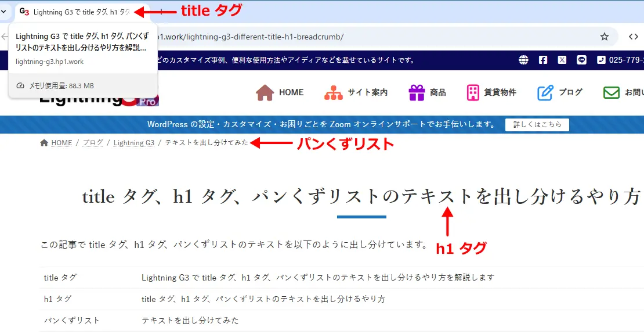Open the X (Twitter) icon in top bar

point(562,60)
